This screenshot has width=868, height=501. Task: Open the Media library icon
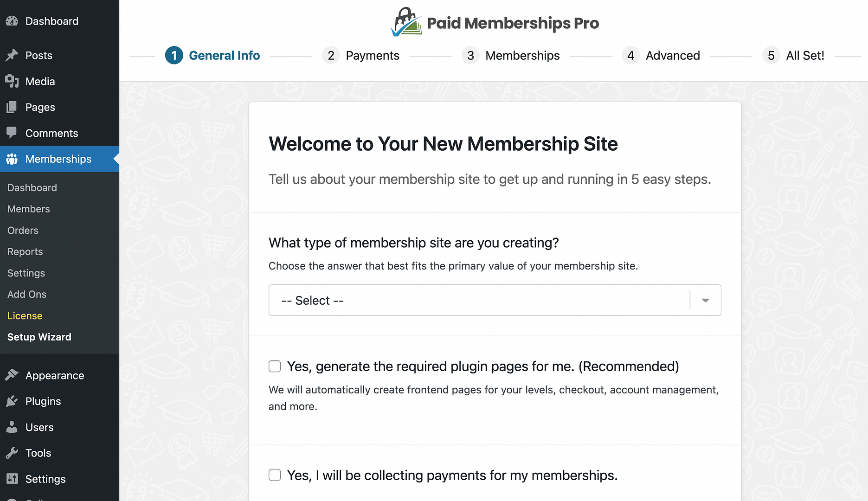12,81
